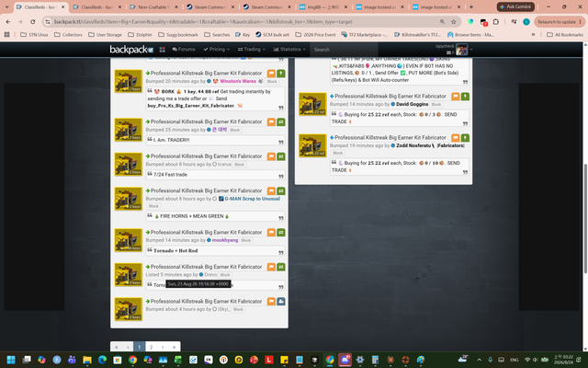Click the page vertical scrollbar

[585, 219]
